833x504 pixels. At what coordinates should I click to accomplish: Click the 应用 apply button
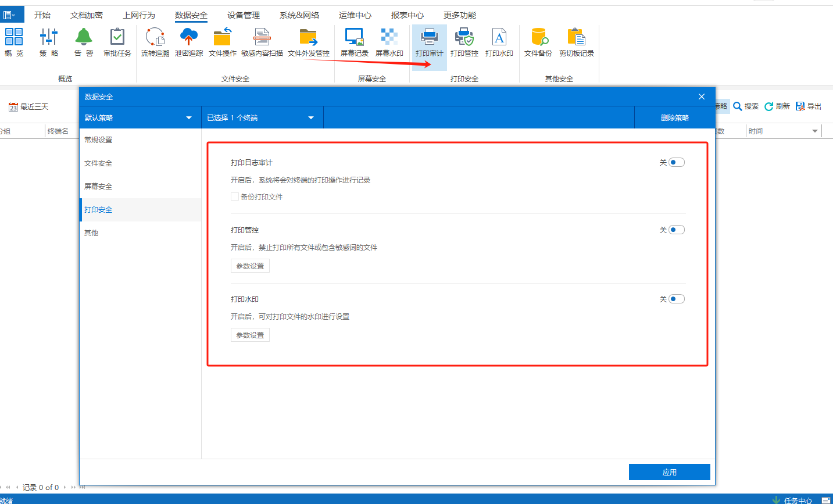point(670,472)
